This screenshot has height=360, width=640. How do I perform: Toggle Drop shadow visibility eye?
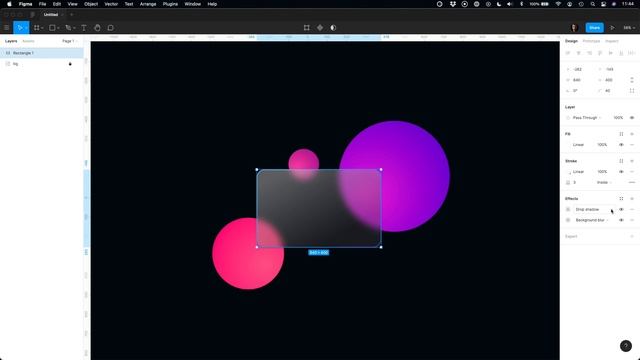(621, 209)
